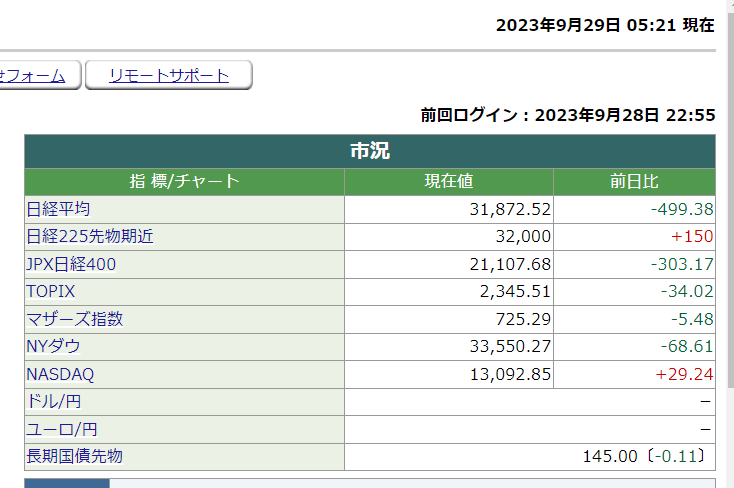Select the NASDAQ index link
This screenshot has width=734, height=488.
click(x=60, y=375)
